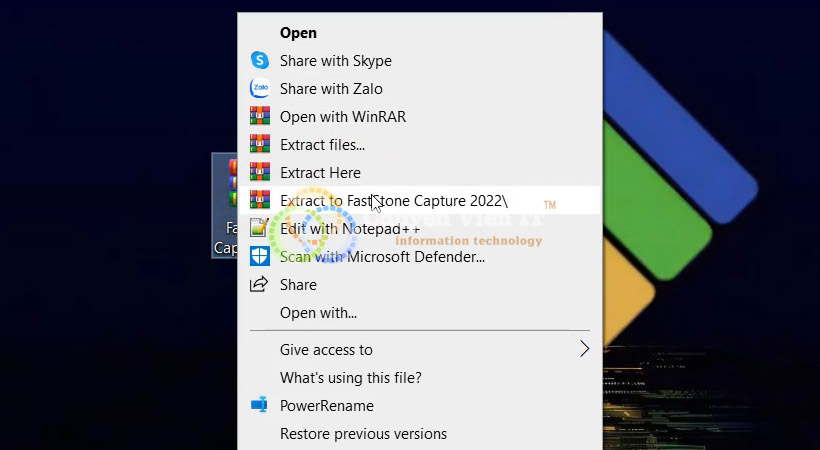Click WinRAR icon beside Extract Here
Image resolution: width=820 pixels, height=450 pixels.
tap(259, 172)
